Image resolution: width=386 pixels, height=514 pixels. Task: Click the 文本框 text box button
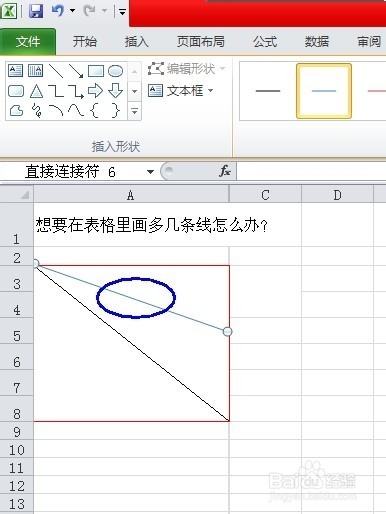click(176, 91)
